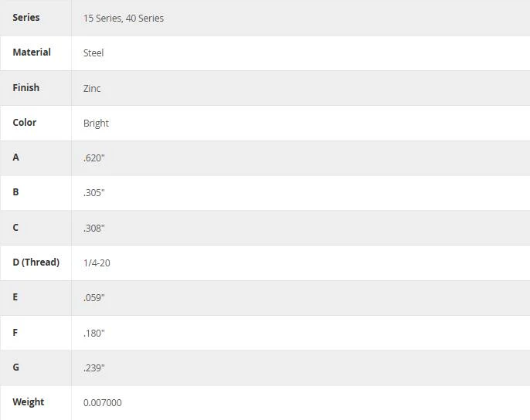The image size is (530, 420).
Task: Select the Color row label
Action: 25,122
